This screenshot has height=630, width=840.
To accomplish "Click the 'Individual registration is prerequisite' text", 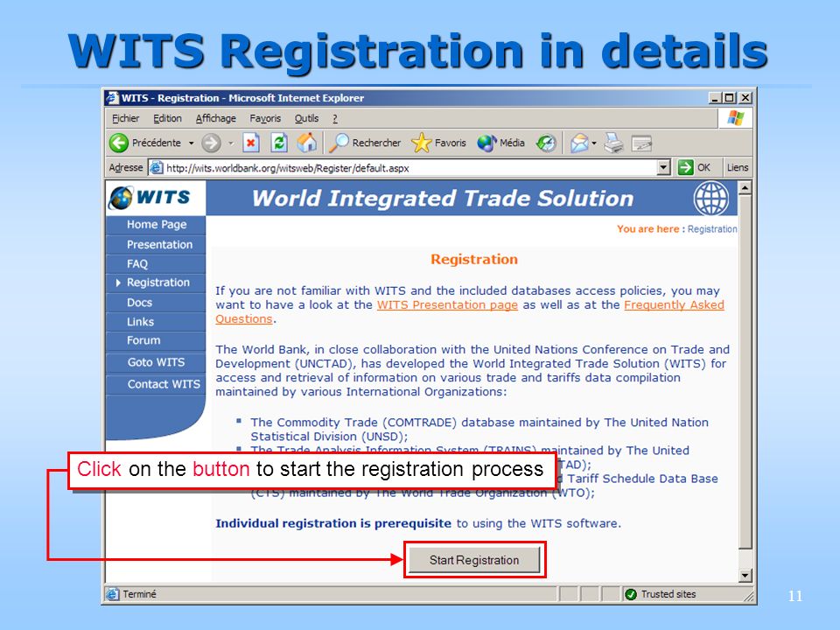I will tap(333, 523).
